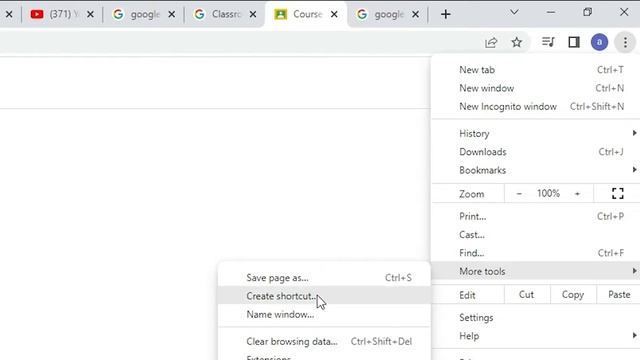Click the Google Classroom favicon on Course tab
Image resolution: width=640 pixels, height=360 pixels.
pyautogui.click(x=280, y=14)
